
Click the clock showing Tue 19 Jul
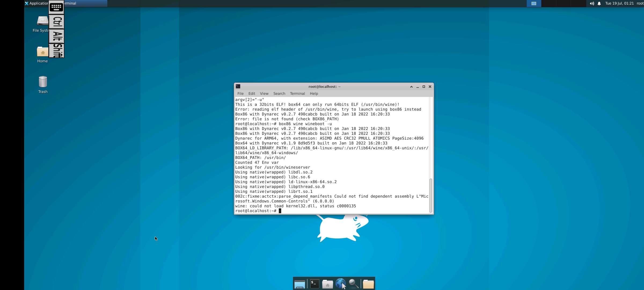[619, 3]
